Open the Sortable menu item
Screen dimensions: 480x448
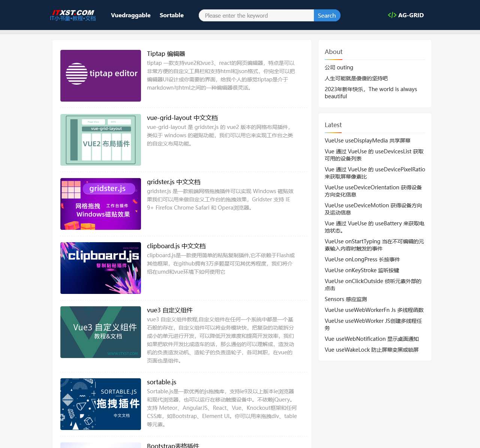[172, 15]
